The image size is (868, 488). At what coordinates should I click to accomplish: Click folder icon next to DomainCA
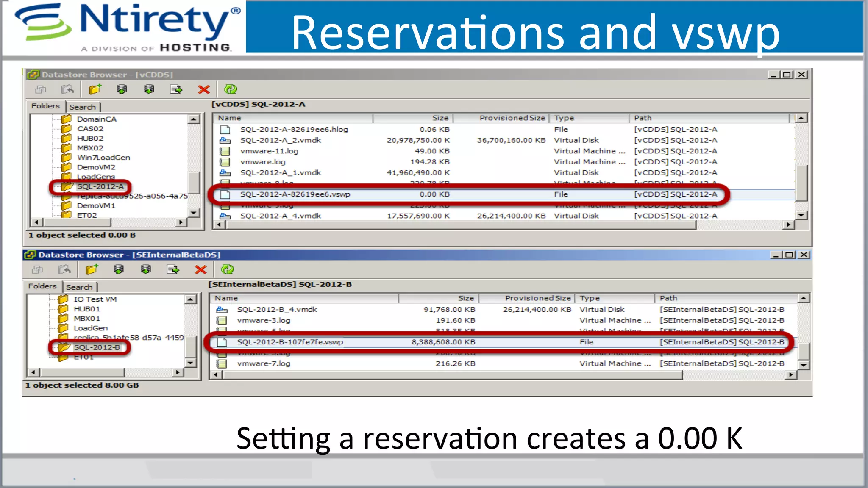coord(66,119)
